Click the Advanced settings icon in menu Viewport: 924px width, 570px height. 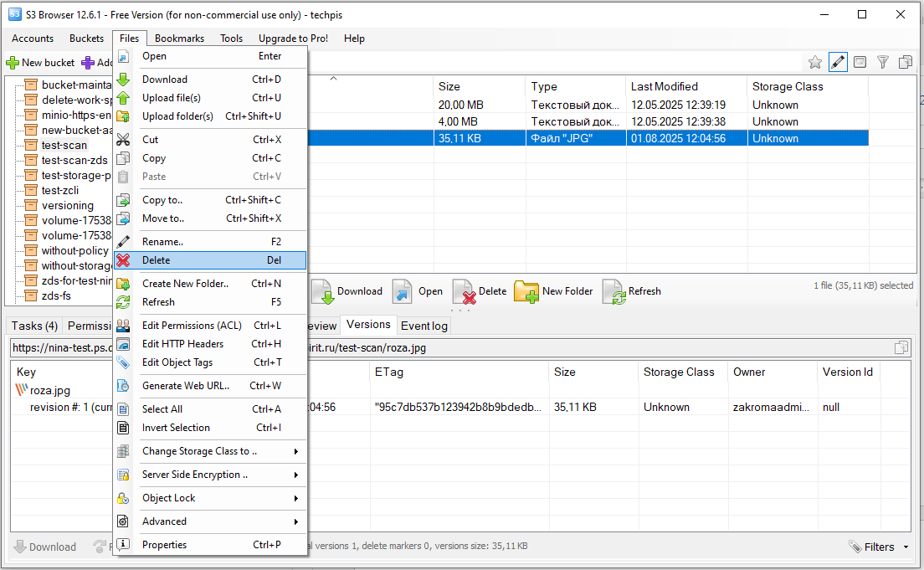123,521
